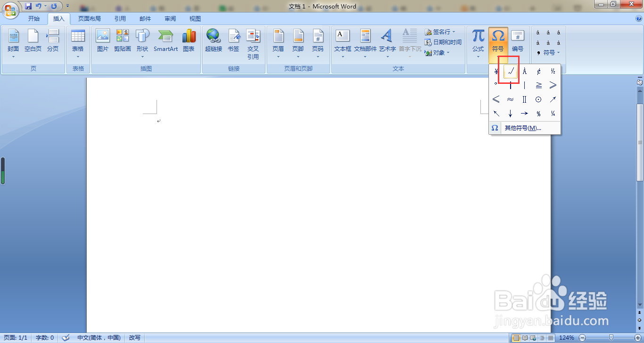
Task: Open the 文本框 text box dropdown
Action: tap(343, 43)
